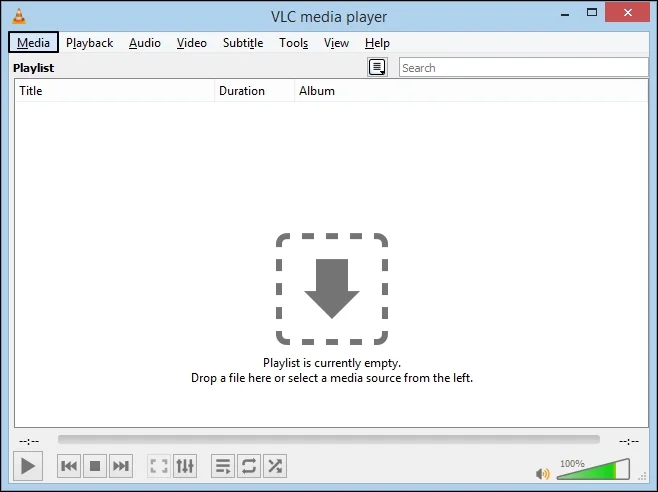Image resolution: width=658 pixels, height=492 pixels.
Task: Sort by Title column header
Action: 115,91
